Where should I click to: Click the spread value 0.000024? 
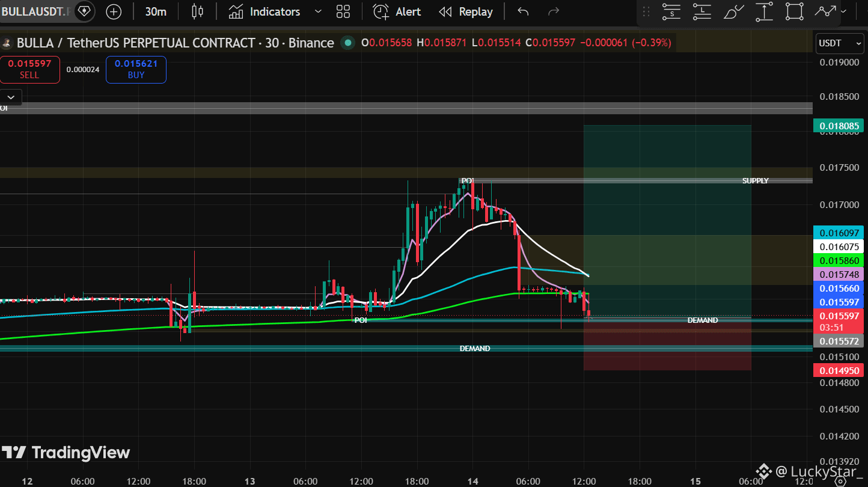click(x=83, y=69)
